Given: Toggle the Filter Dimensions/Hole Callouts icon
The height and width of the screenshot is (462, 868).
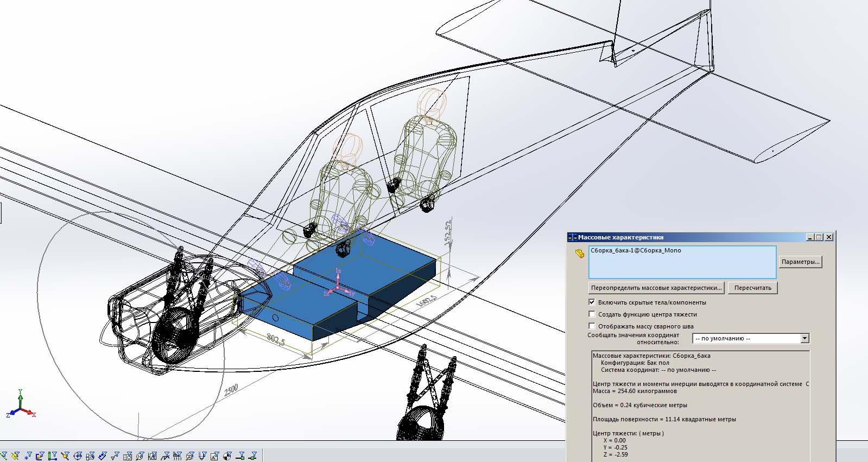Looking at the screenshot, I should [103, 455].
